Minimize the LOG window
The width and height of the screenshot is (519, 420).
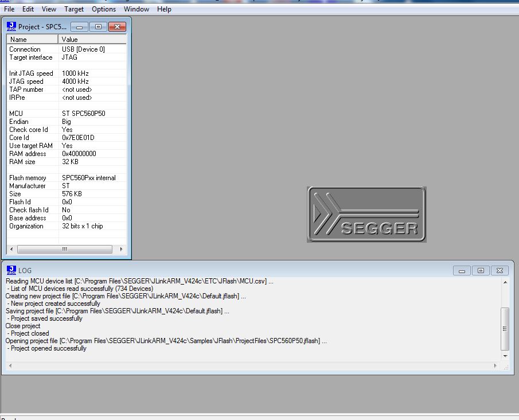pyautogui.click(x=462, y=271)
